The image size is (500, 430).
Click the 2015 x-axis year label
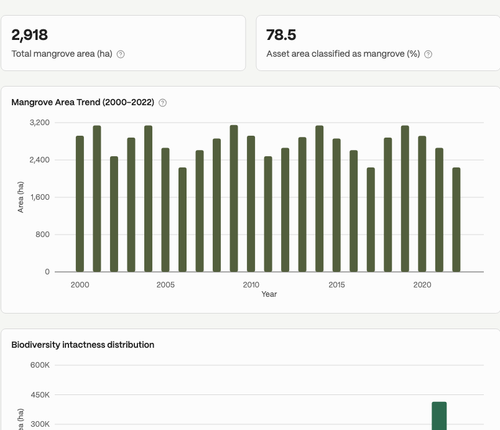[x=337, y=285]
